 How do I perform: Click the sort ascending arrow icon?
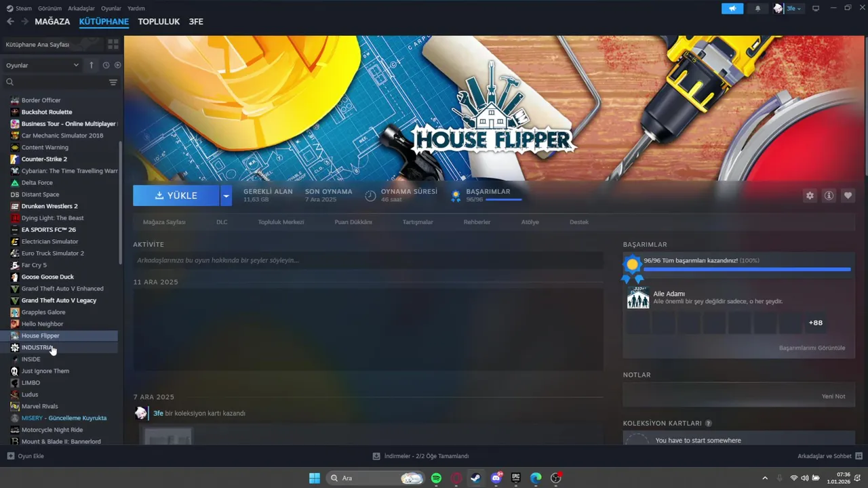[x=92, y=65]
